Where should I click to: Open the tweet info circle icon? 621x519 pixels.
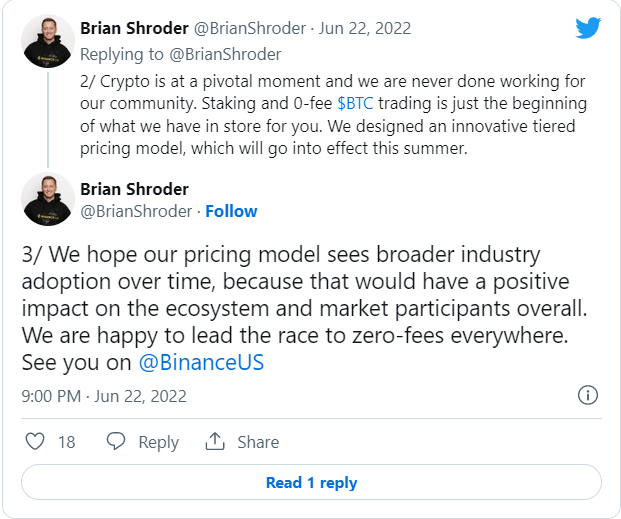[x=588, y=395]
